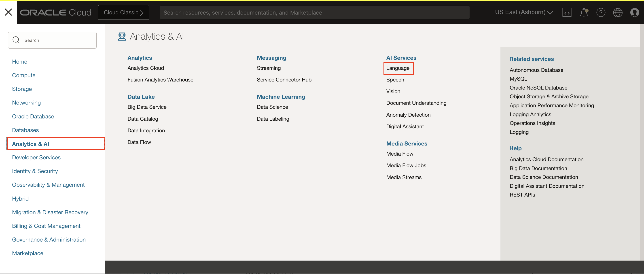Click the magnifier icon in menu search
This screenshot has width=644, height=274.
(x=16, y=40)
